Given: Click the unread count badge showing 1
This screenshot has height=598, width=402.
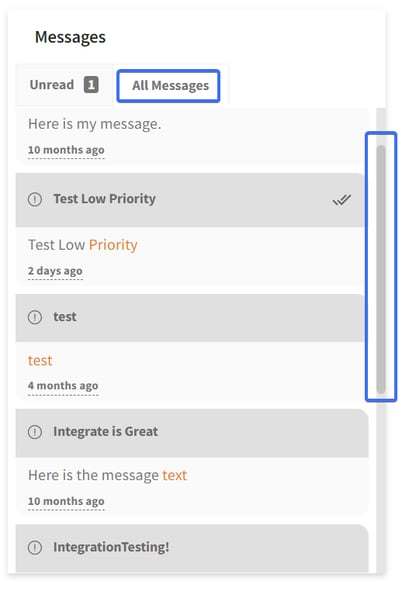Looking at the screenshot, I should click(91, 85).
